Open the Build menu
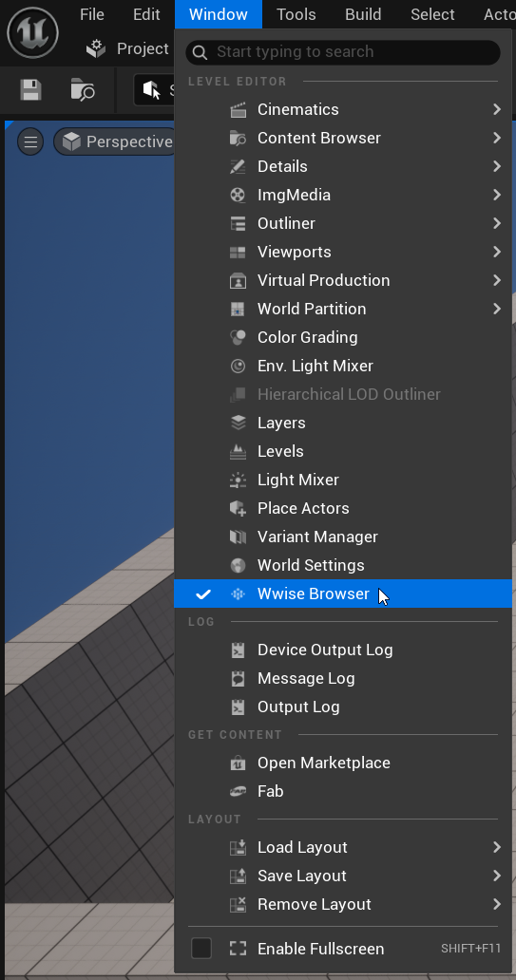 click(x=363, y=14)
